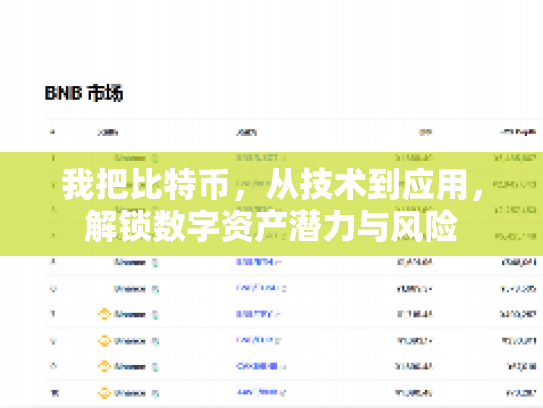Viewport: 543px width, 408px height.
Task: Open the Binance exchange link in row 8
Action: click(x=130, y=341)
